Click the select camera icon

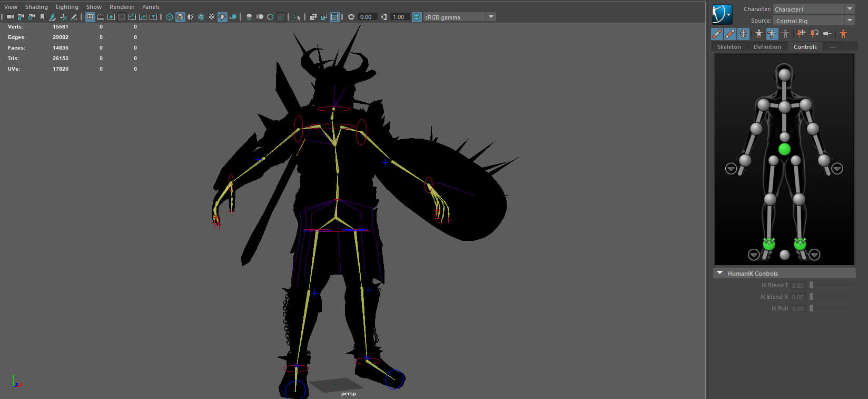(10, 17)
